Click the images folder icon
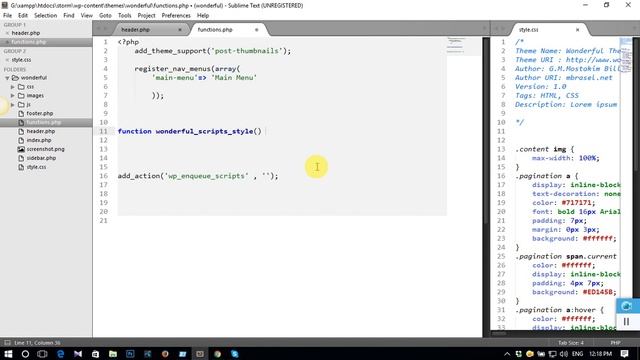Image resolution: width=640 pixels, height=360 pixels. (21, 96)
